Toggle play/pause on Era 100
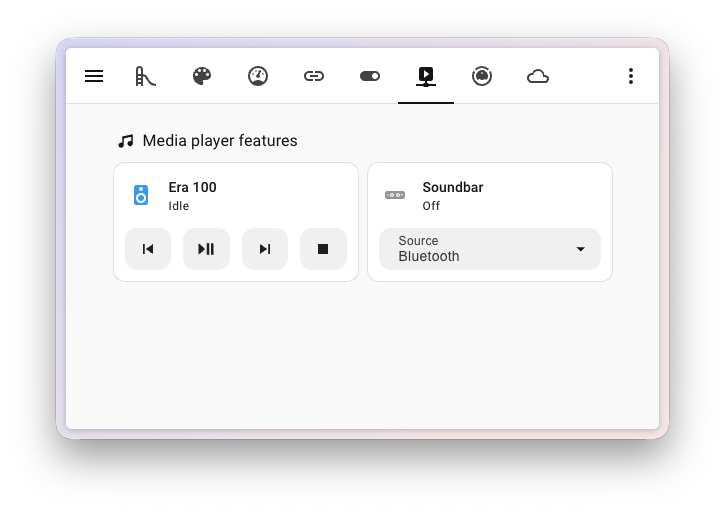 click(x=206, y=249)
